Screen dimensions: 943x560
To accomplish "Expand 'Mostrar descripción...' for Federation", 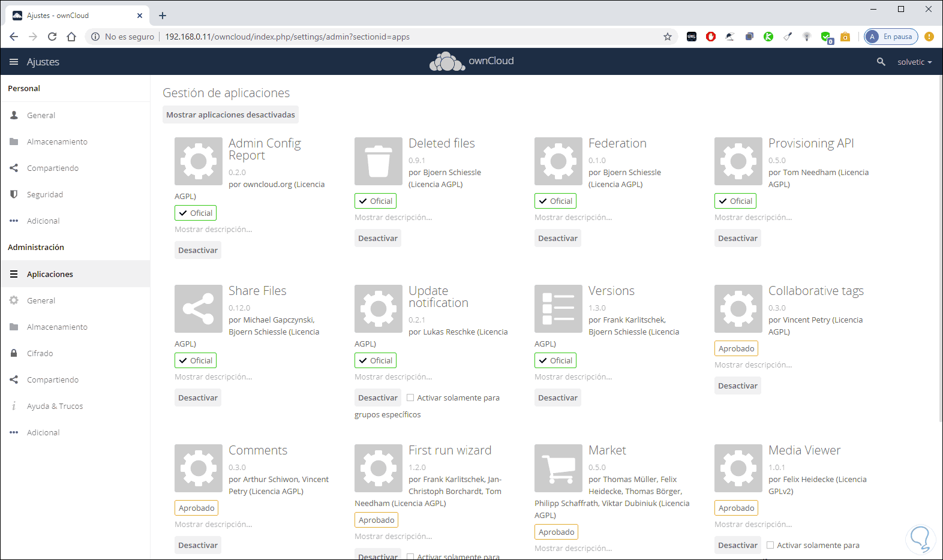I will point(573,217).
